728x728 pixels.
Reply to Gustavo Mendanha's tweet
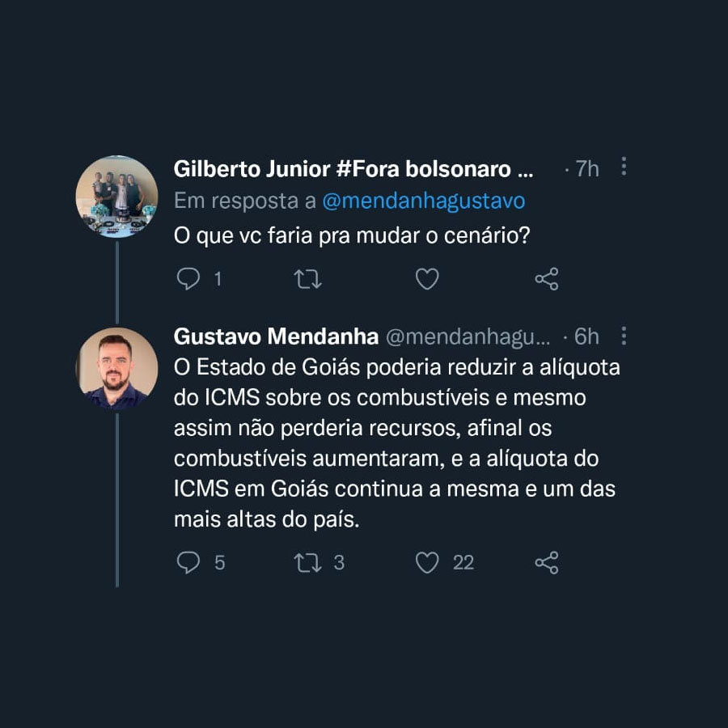188,562
